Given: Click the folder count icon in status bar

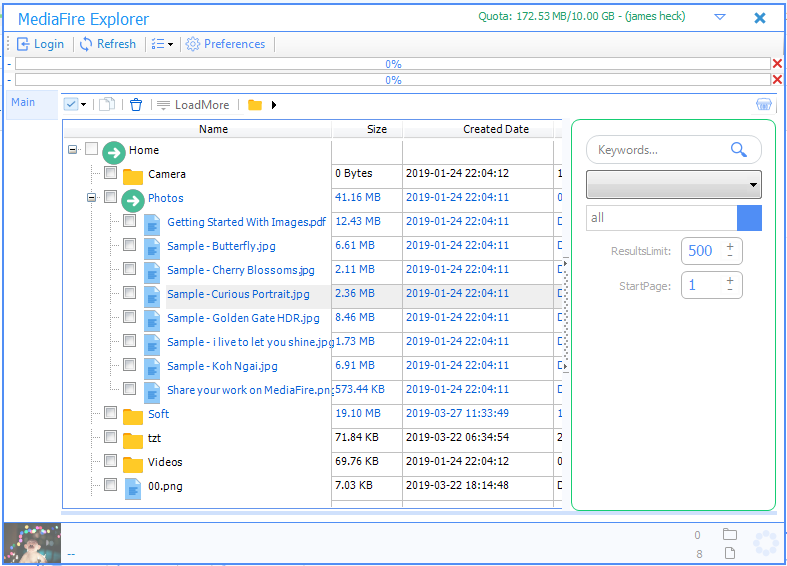Looking at the screenshot, I should point(730,534).
